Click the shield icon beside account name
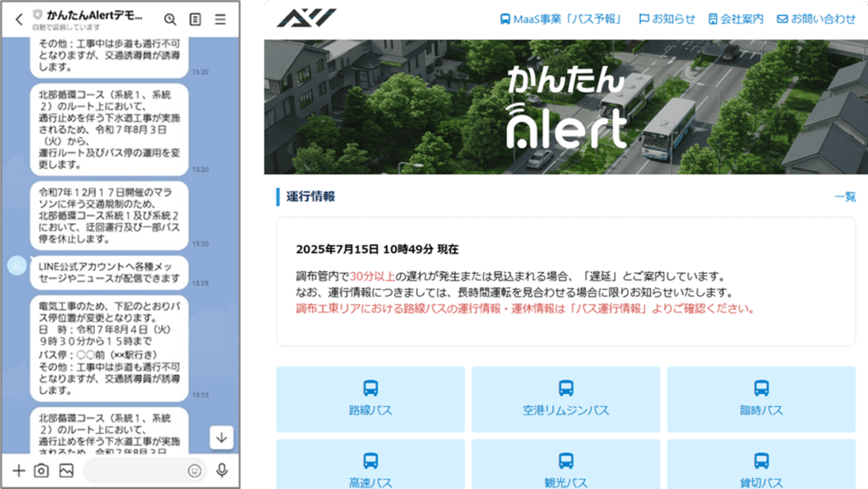 pyautogui.click(x=37, y=15)
